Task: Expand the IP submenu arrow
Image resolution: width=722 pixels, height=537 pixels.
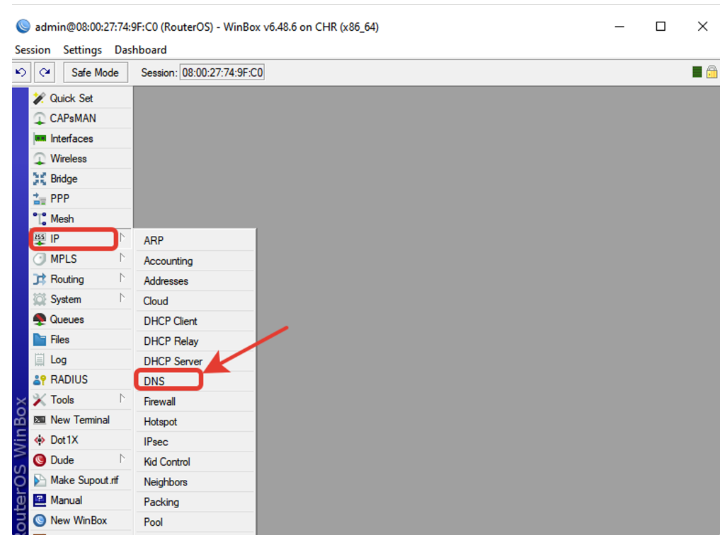Action: [122, 238]
